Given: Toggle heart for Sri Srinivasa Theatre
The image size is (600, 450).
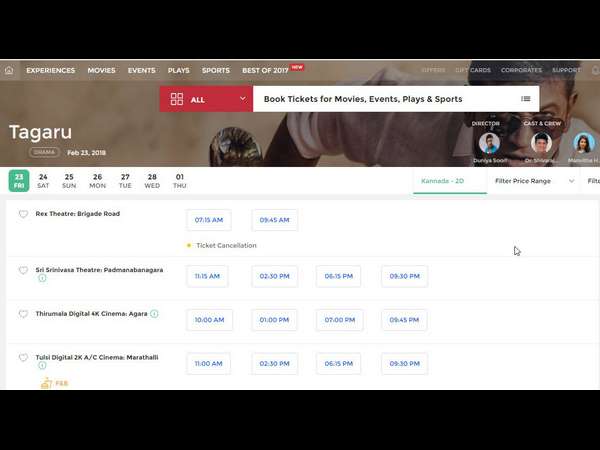Looking at the screenshot, I should (24, 270).
